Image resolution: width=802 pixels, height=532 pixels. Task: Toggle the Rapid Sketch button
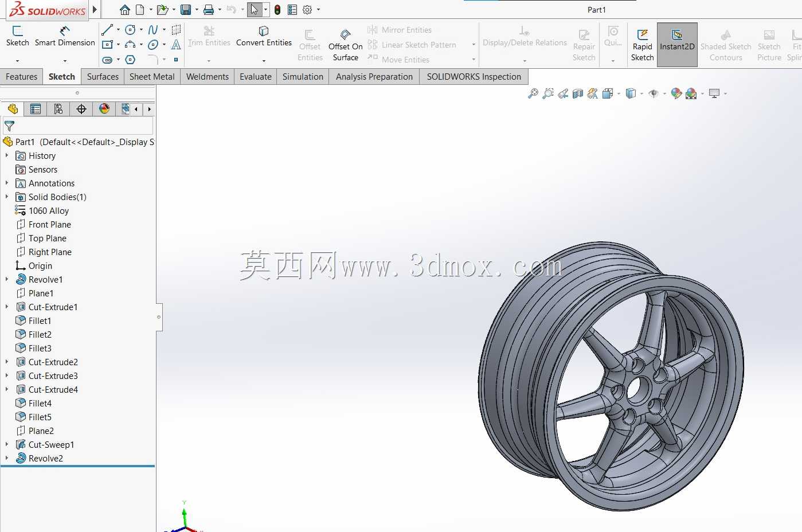point(642,45)
